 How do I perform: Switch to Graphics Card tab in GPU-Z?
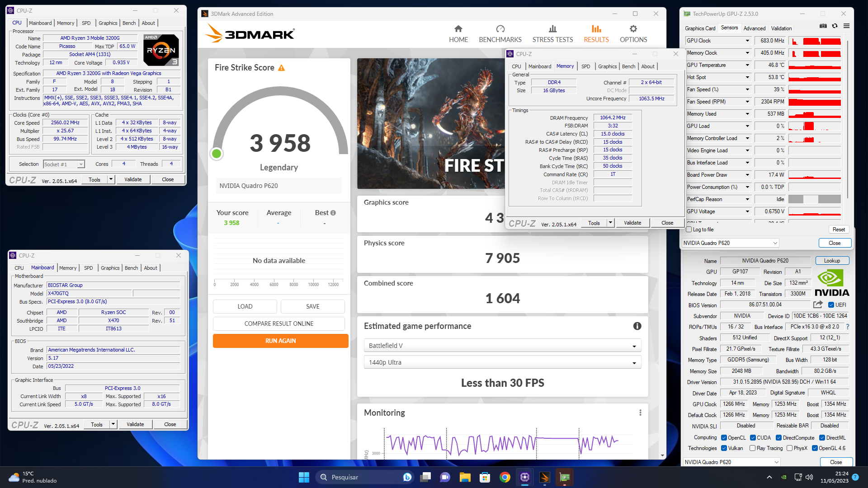pyautogui.click(x=700, y=28)
